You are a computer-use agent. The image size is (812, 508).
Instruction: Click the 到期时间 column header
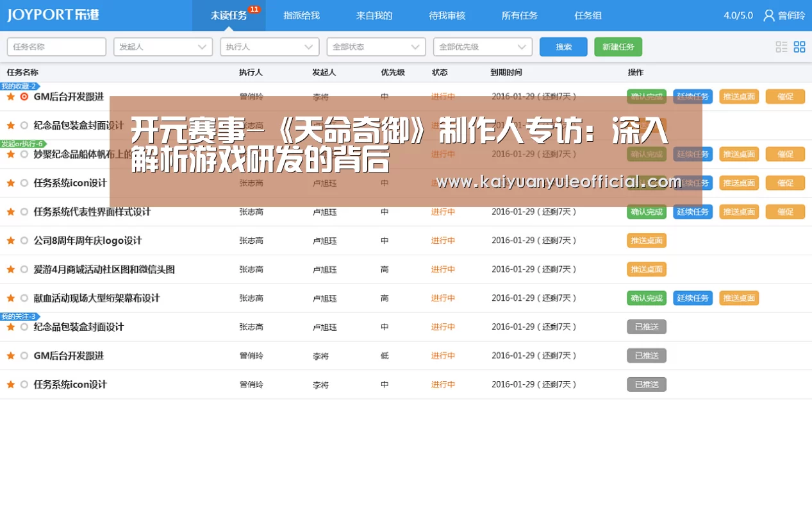506,72
